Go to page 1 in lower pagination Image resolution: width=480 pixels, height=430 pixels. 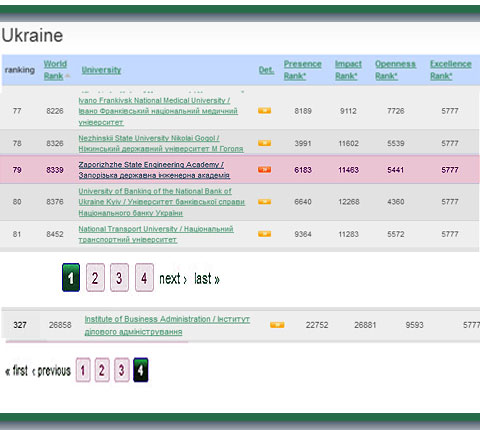point(83,370)
